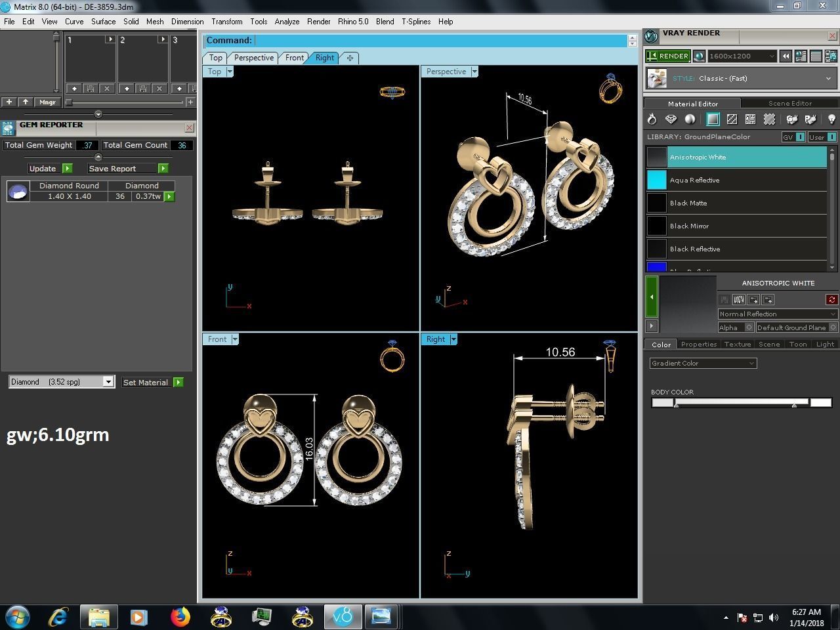
Task: Click the save render layout icon at far right
Action: pyautogui.click(x=831, y=56)
